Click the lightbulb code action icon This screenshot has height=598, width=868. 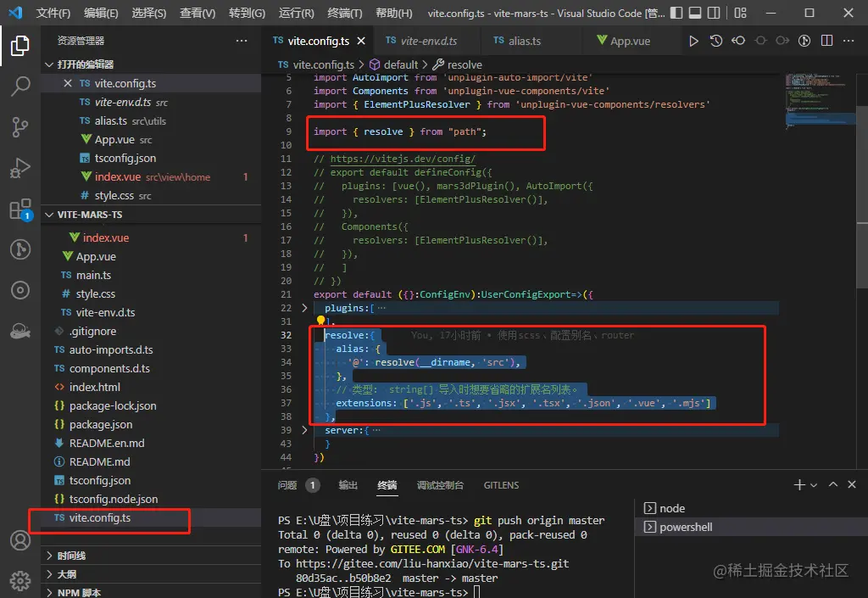point(321,321)
